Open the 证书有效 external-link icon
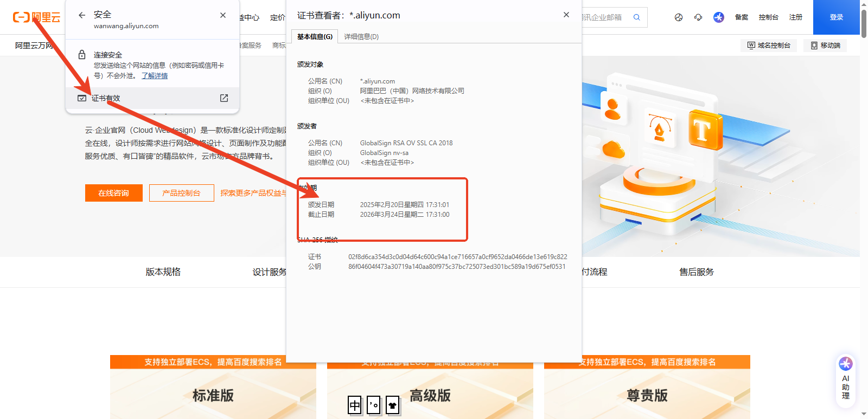This screenshot has height=419, width=868. [x=224, y=98]
